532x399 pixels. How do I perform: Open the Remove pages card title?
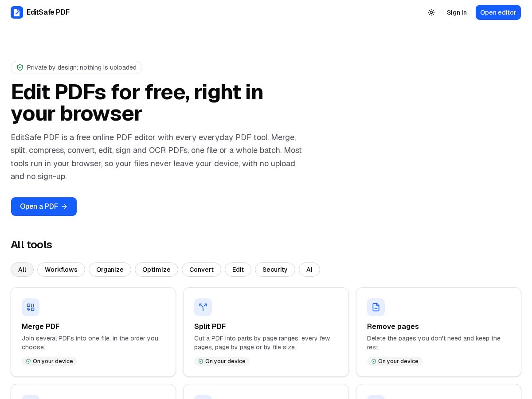point(393,327)
